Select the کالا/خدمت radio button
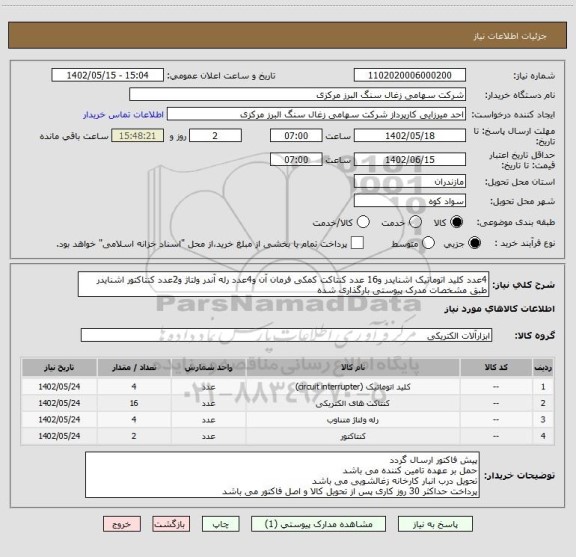Viewport: 576px width, 557px height. point(363,222)
